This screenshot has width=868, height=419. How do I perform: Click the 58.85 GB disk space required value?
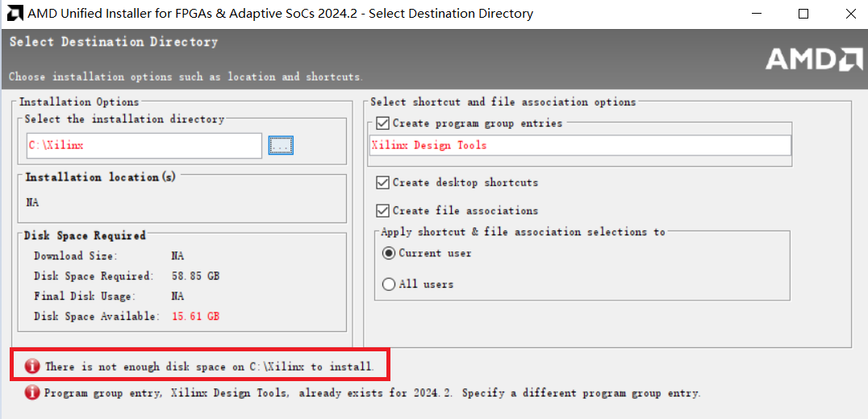point(196,276)
